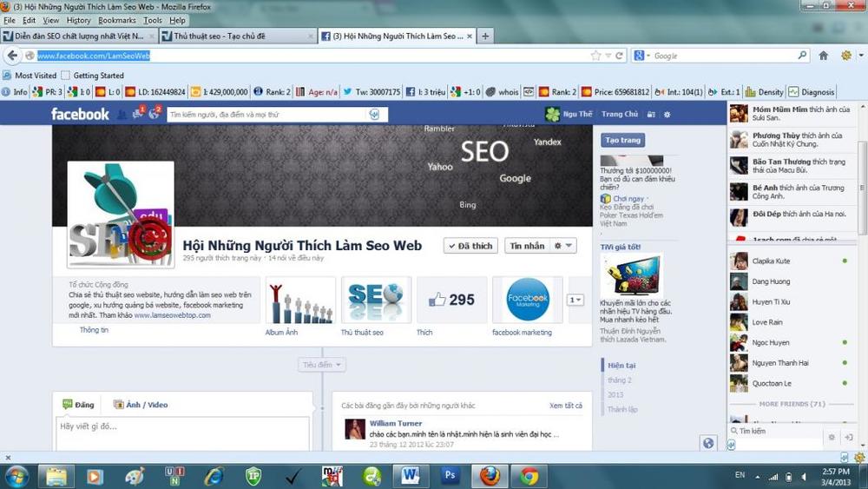The height and width of the screenshot is (489, 868).
Task: Click the Tin nhắn message button
Action: 527,245
